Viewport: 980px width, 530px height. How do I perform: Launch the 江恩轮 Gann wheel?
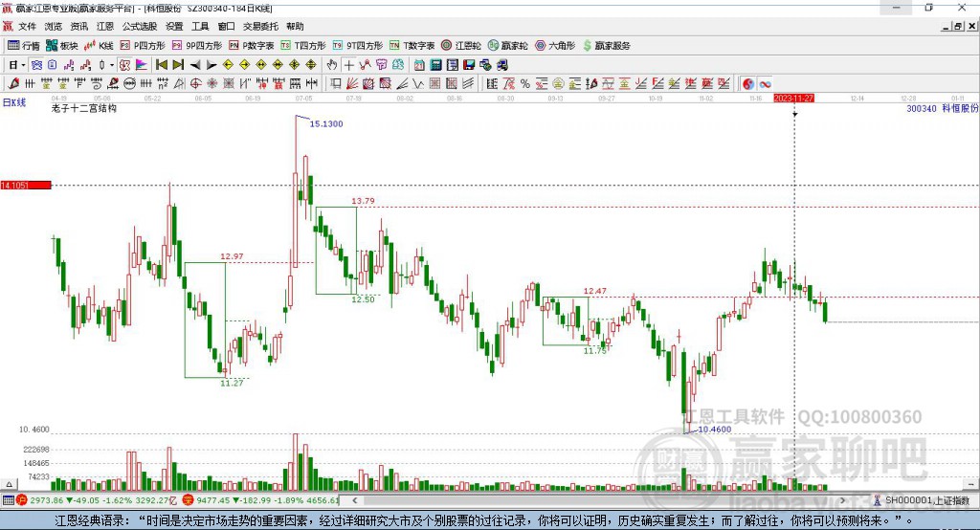461,46
